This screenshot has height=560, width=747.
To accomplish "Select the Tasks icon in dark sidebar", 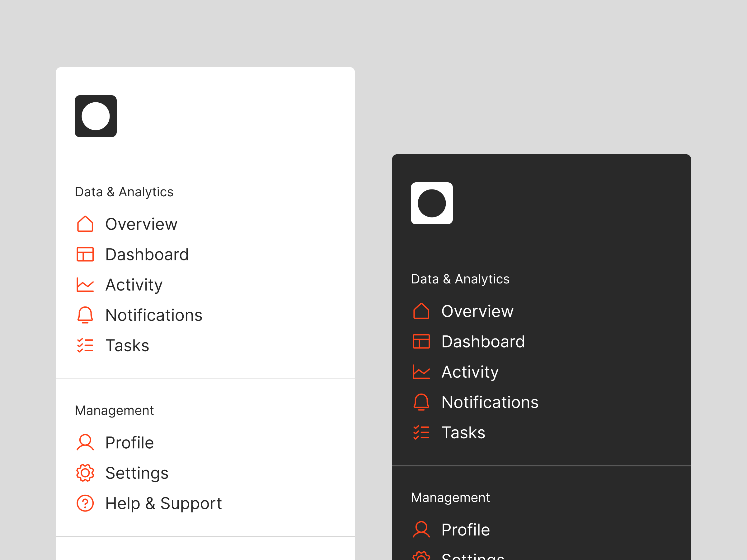I will click(x=421, y=432).
